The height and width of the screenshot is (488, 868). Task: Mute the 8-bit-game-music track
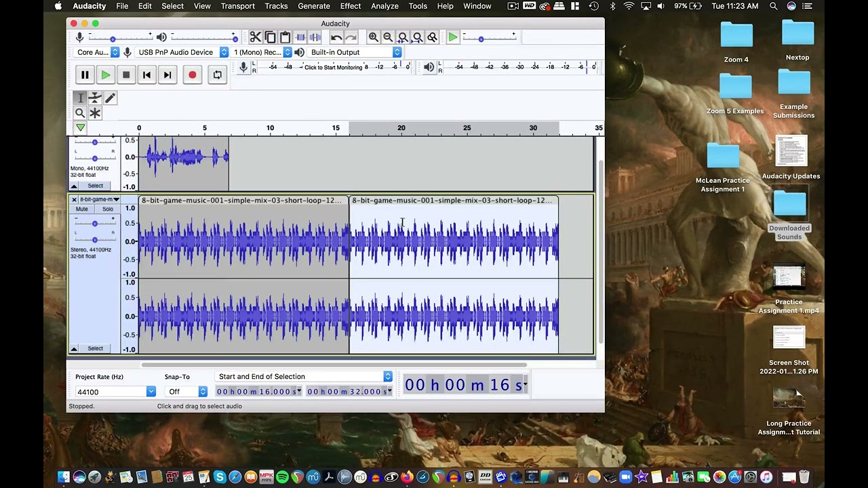pyautogui.click(x=82, y=209)
